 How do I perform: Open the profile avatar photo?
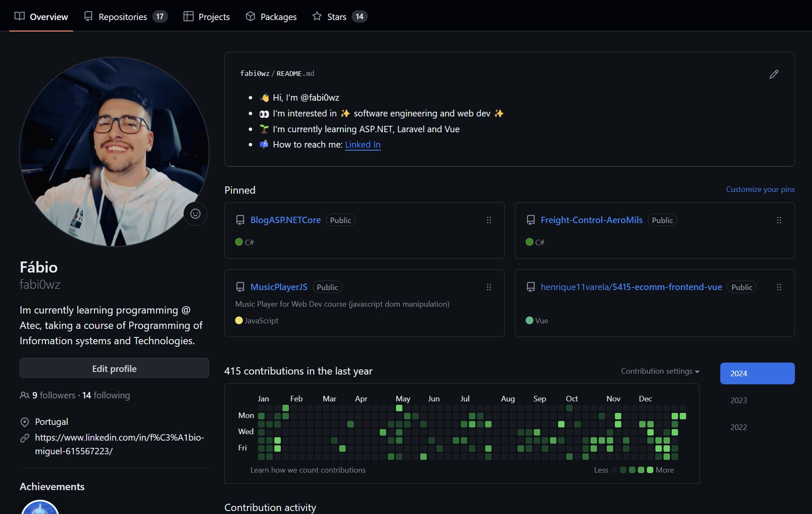(x=114, y=151)
